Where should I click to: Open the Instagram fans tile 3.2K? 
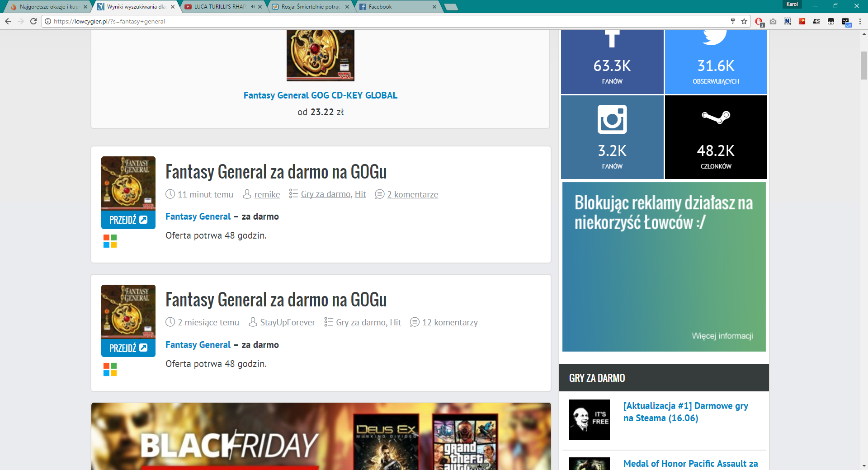(612, 137)
